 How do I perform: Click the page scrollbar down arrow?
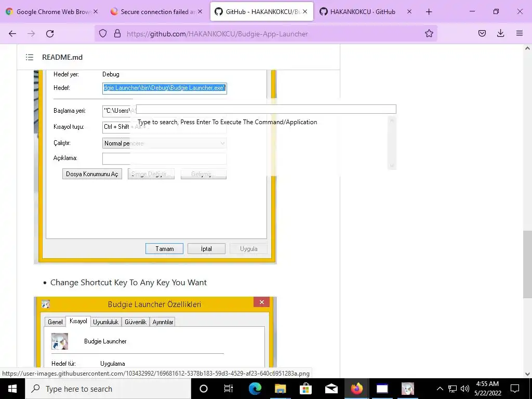tap(527, 374)
